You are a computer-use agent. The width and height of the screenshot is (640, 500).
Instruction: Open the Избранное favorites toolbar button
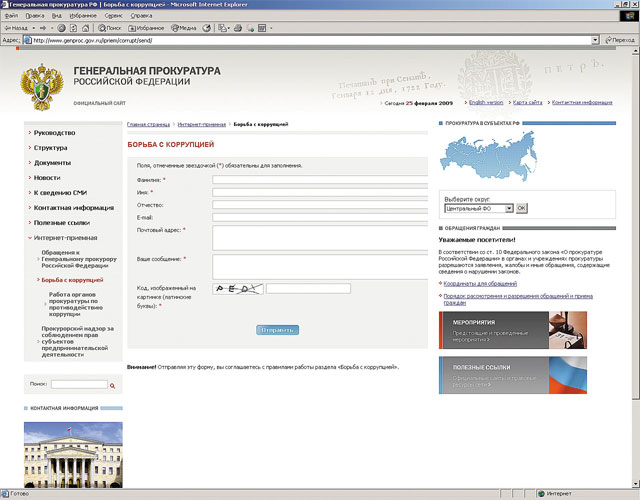click(x=146, y=28)
